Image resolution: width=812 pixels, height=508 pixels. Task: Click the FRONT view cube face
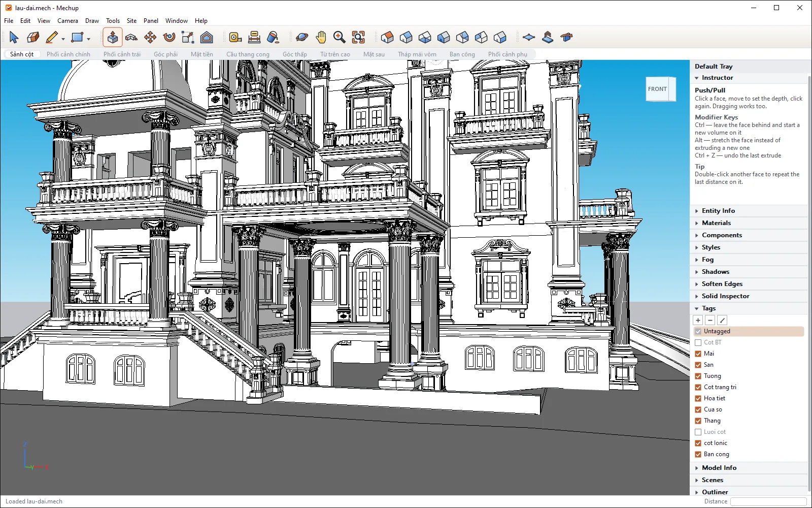pyautogui.click(x=658, y=89)
